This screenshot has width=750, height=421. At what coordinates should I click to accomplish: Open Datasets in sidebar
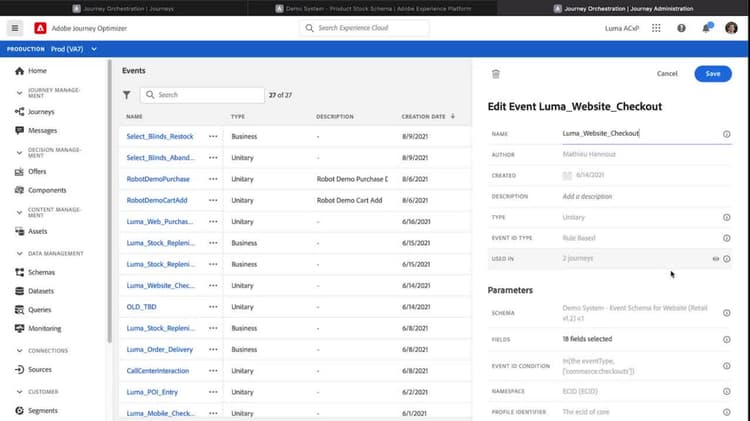click(34, 291)
